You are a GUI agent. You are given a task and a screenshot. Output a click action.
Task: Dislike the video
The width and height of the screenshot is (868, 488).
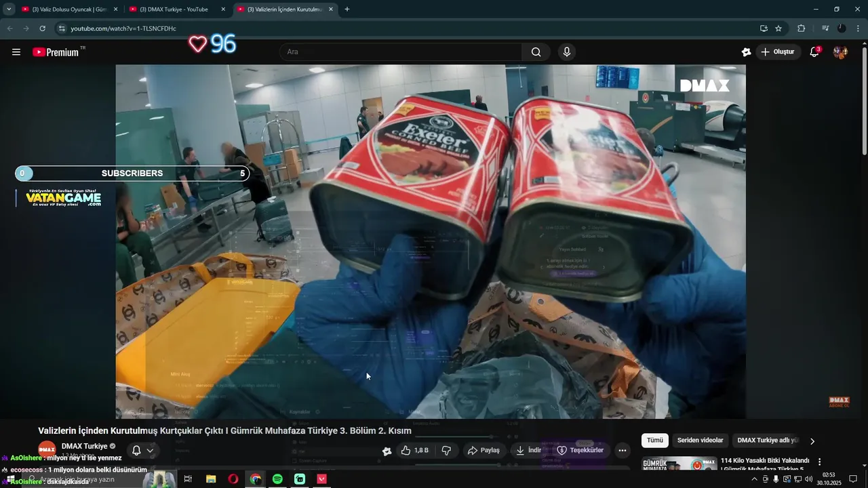[x=446, y=450]
